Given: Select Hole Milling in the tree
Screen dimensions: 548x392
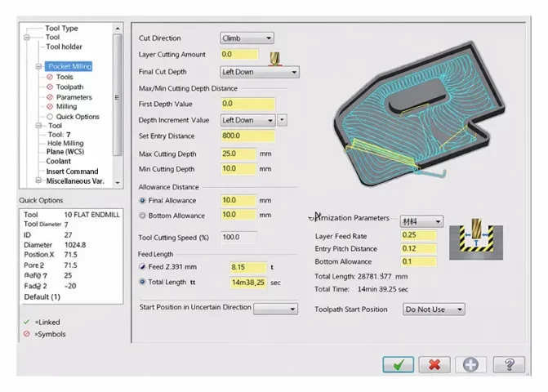Looking at the screenshot, I should pos(65,143).
